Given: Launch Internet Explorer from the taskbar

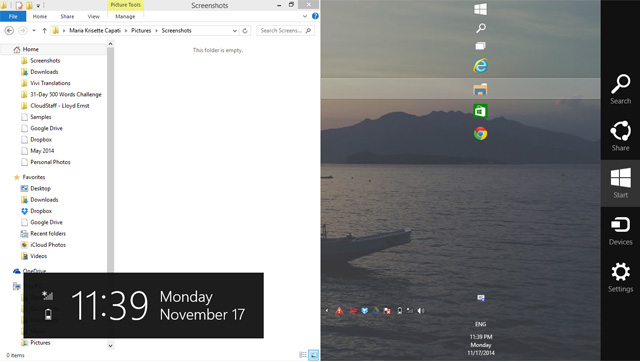Looking at the screenshot, I should (480, 65).
